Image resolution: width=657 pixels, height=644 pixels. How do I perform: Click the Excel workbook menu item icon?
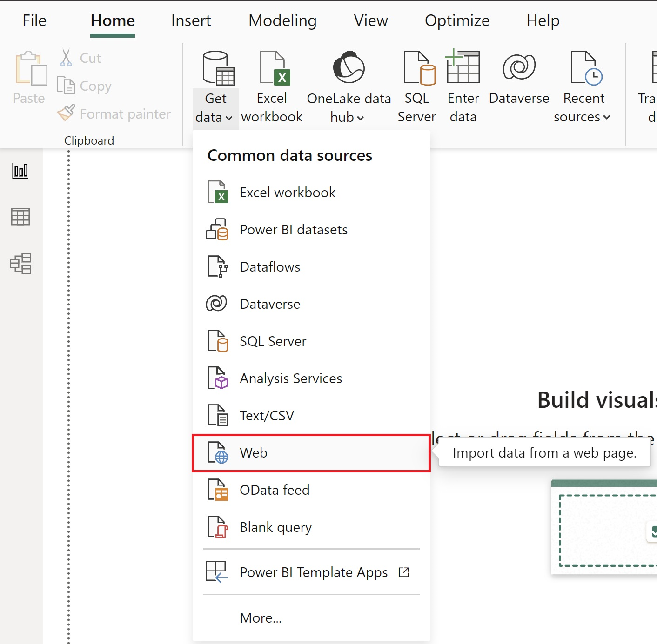217,192
